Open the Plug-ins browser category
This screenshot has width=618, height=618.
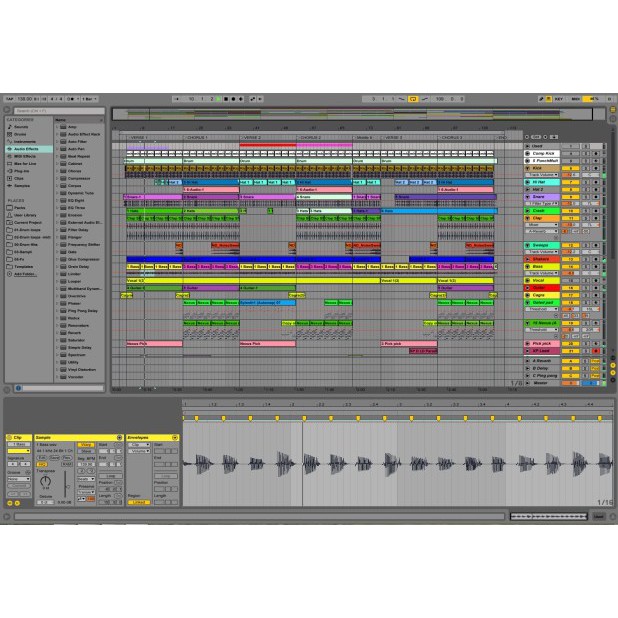(20, 170)
